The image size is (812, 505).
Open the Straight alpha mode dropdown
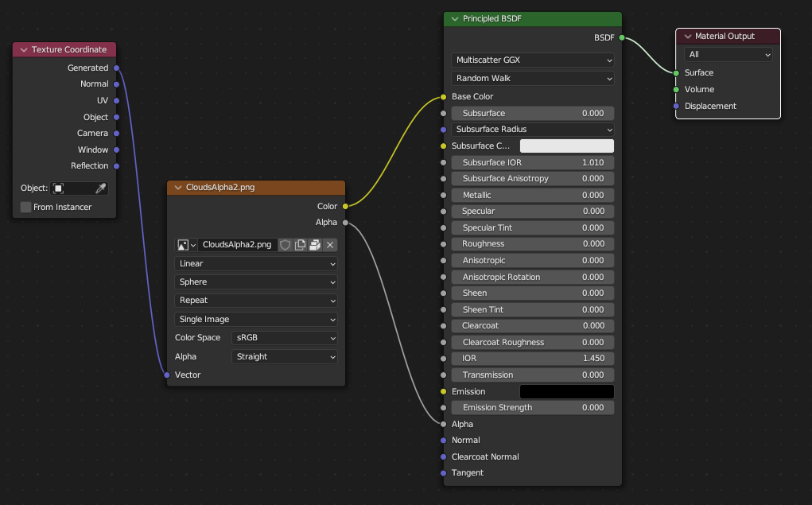285,357
